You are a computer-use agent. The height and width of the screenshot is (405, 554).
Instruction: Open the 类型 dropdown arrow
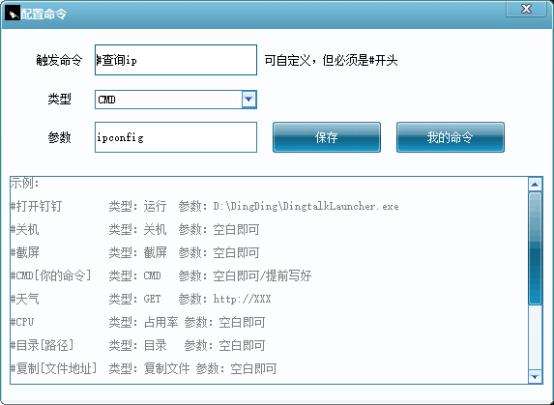[x=249, y=99]
